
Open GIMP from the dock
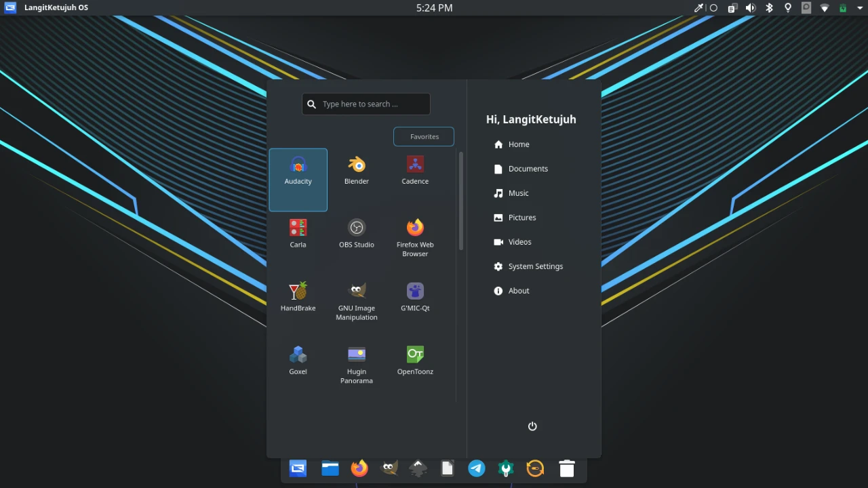pos(389,468)
